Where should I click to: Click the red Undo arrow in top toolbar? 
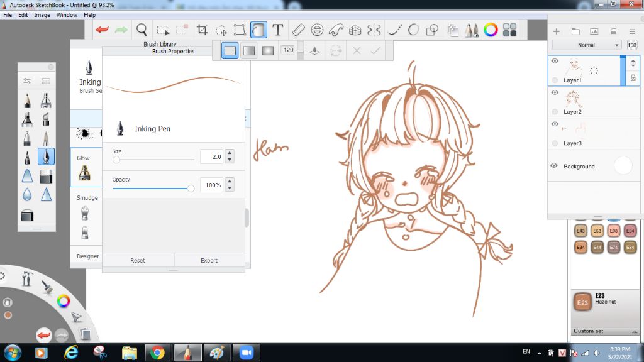pos(102,30)
